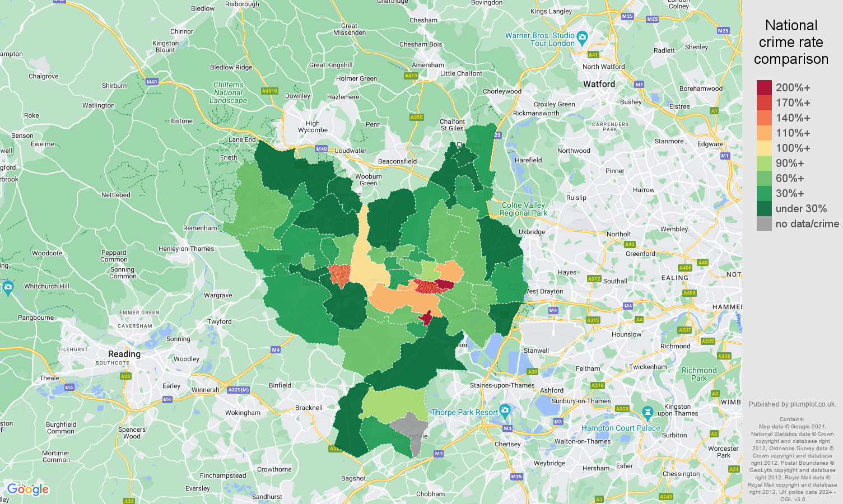Select the 30%+ legend color swatch
The width and height of the screenshot is (843, 504).
click(x=764, y=193)
